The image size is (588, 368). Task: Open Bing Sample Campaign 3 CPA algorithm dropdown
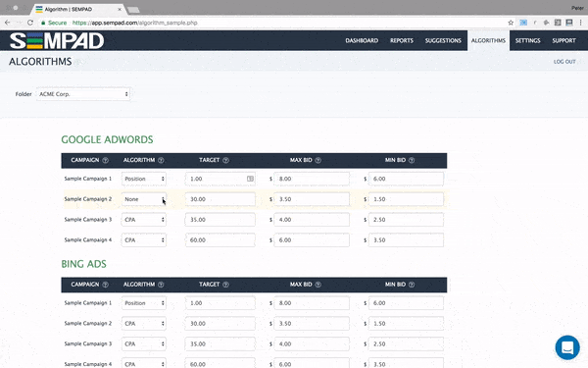pos(144,344)
